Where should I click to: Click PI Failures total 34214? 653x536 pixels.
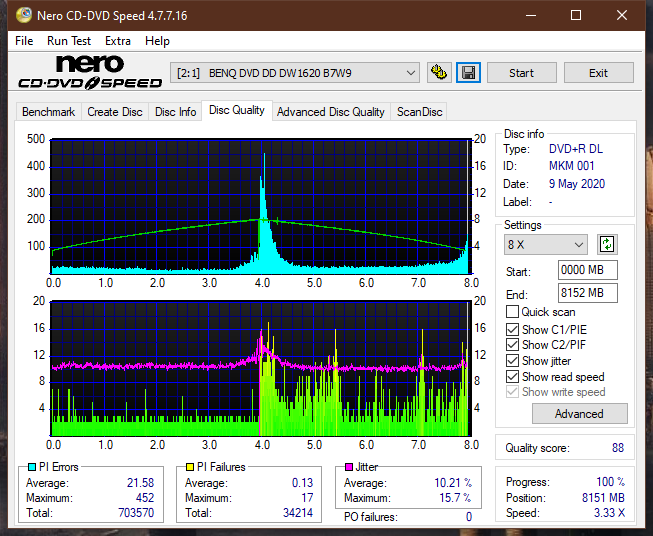pos(298,512)
